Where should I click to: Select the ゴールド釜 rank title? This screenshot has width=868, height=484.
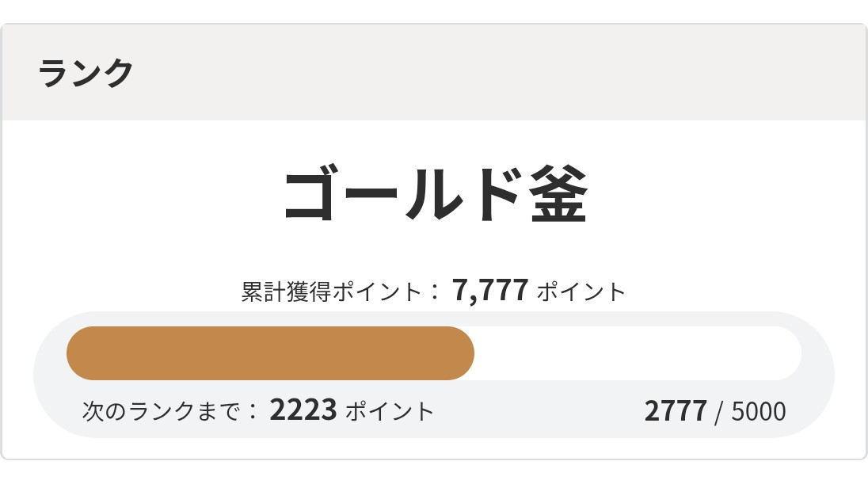[435, 195]
